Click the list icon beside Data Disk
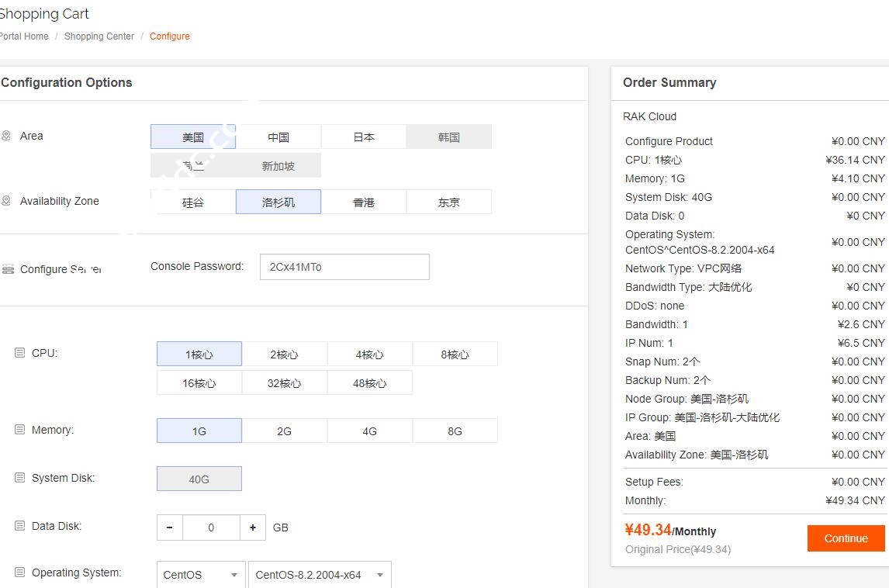889x588 pixels. [20, 526]
